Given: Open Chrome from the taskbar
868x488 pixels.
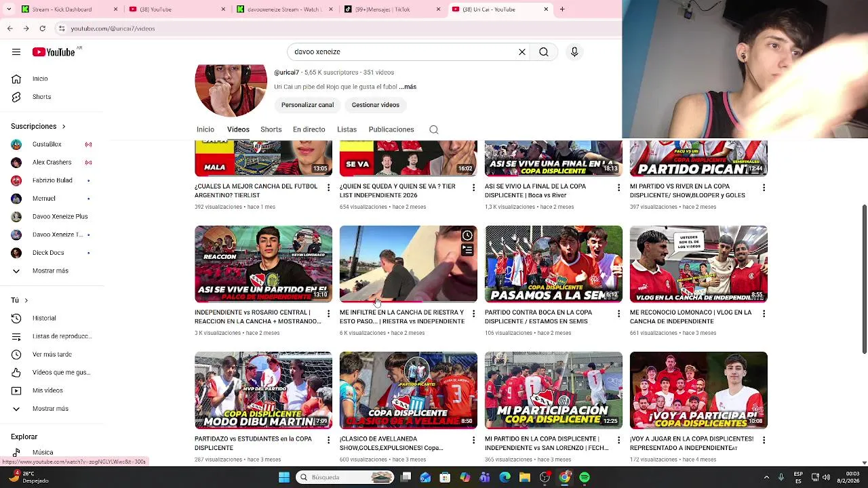Looking at the screenshot, I should [564, 477].
